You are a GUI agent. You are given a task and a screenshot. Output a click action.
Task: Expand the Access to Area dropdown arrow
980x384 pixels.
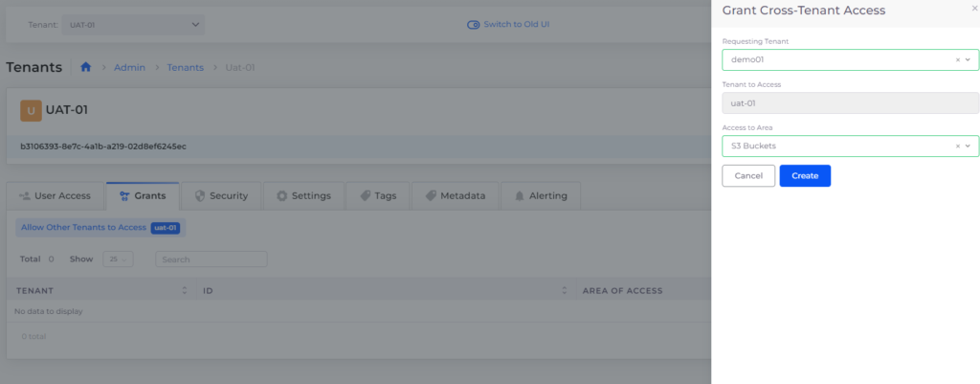(x=969, y=146)
